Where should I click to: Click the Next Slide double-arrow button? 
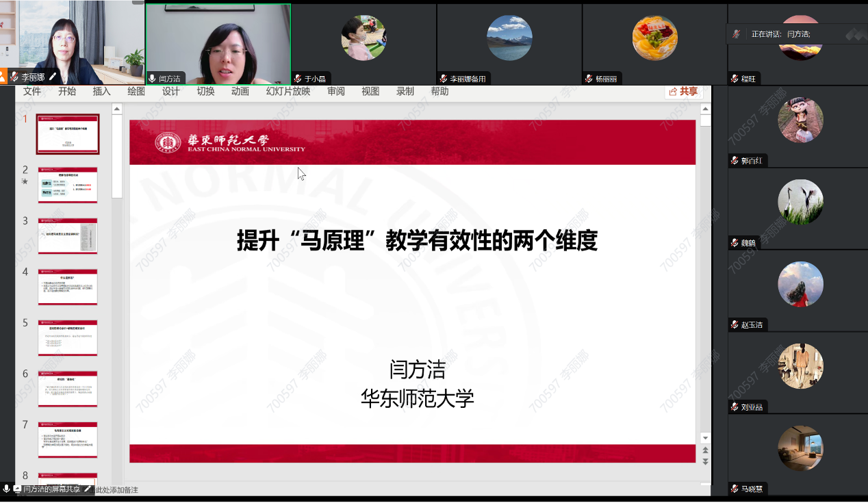click(705, 462)
